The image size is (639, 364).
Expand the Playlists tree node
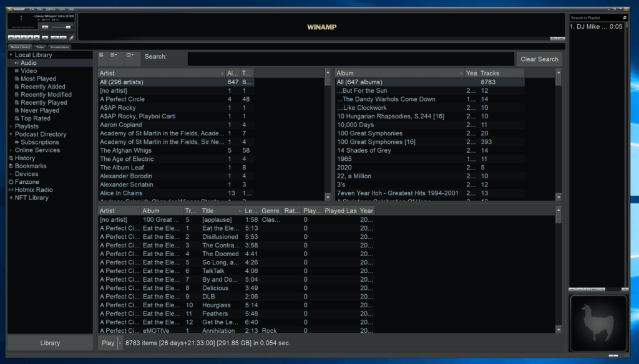point(11,127)
